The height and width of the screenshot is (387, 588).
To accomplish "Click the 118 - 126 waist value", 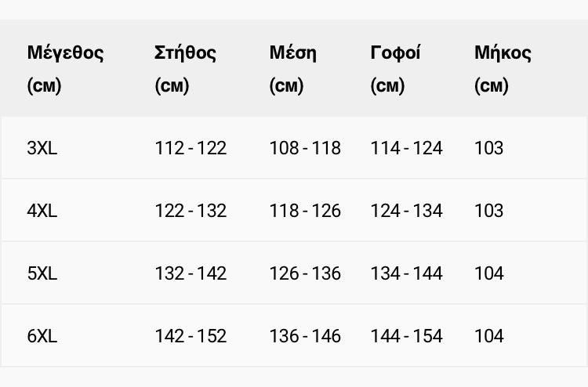I will point(305,211).
